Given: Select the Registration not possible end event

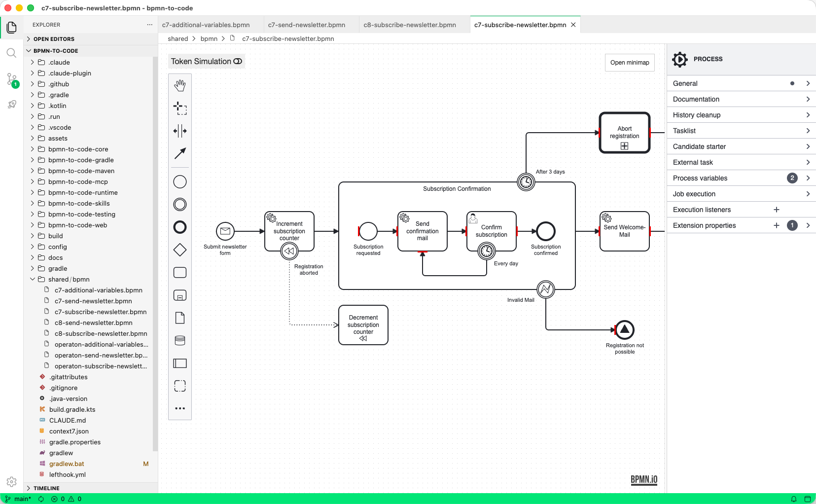Looking at the screenshot, I should [x=625, y=330].
